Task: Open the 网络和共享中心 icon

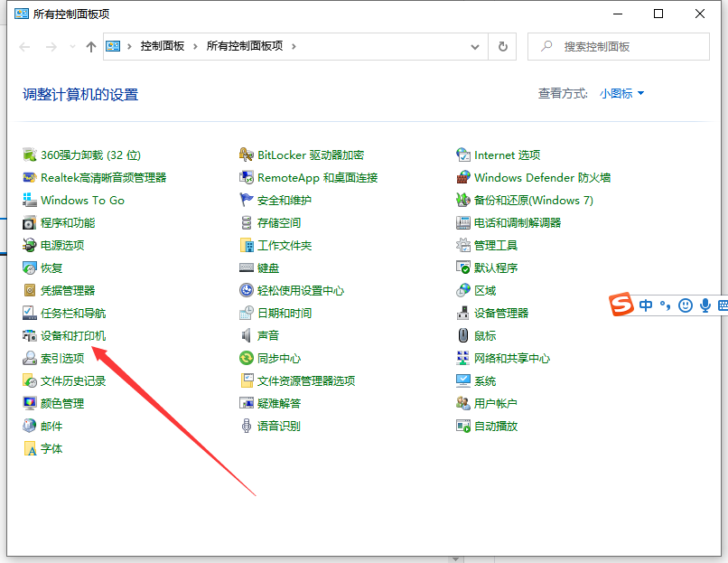Action: (463, 359)
